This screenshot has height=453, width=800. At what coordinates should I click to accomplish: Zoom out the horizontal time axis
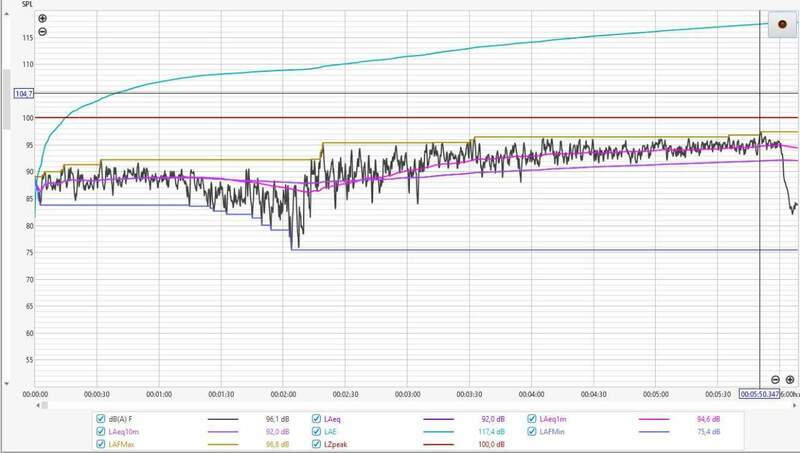[x=775, y=380]
